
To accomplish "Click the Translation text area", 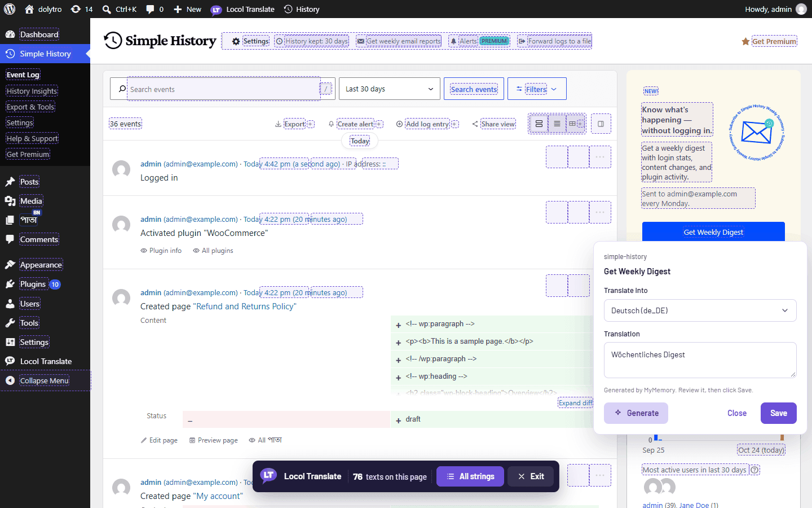I will click(700, 360).
